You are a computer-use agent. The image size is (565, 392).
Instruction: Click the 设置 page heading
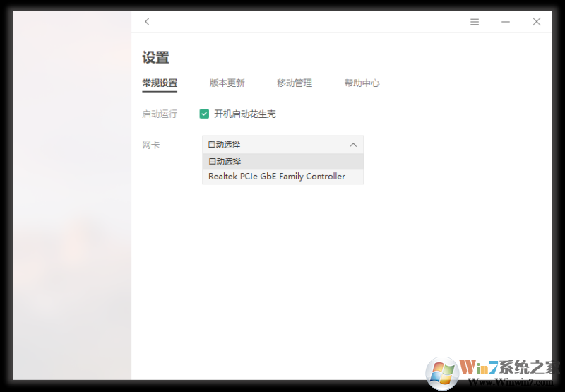[x=155, y=58]
